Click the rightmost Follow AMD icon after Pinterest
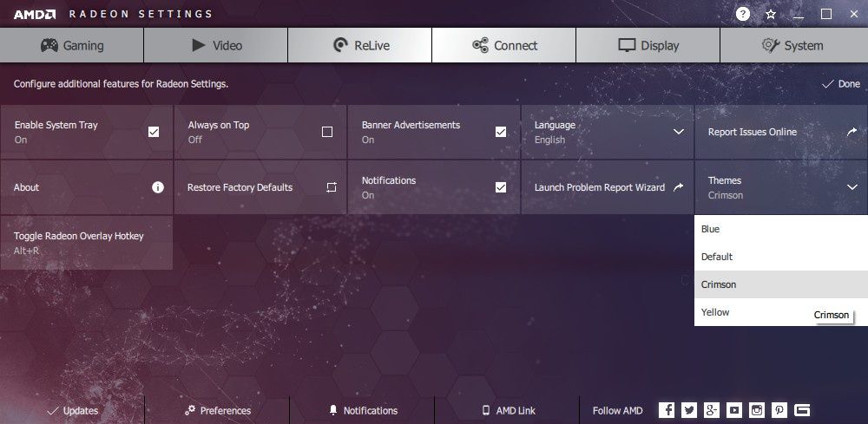This screenshot has height=424, width=868. tap(802, 410)
